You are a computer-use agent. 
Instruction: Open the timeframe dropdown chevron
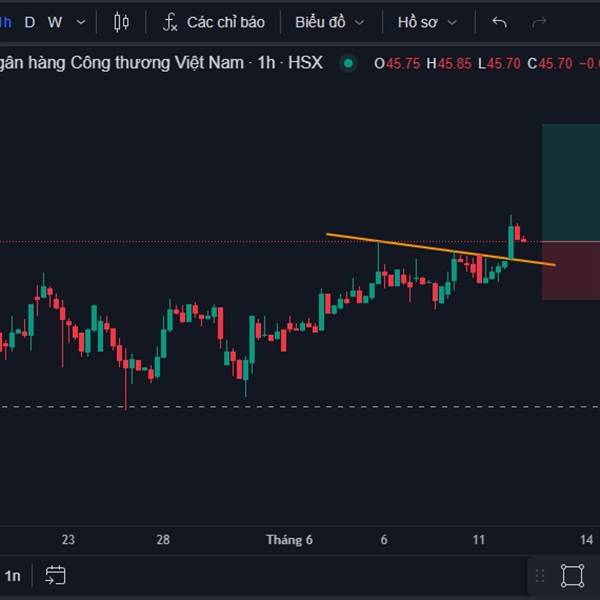click(x=81, y=23)
